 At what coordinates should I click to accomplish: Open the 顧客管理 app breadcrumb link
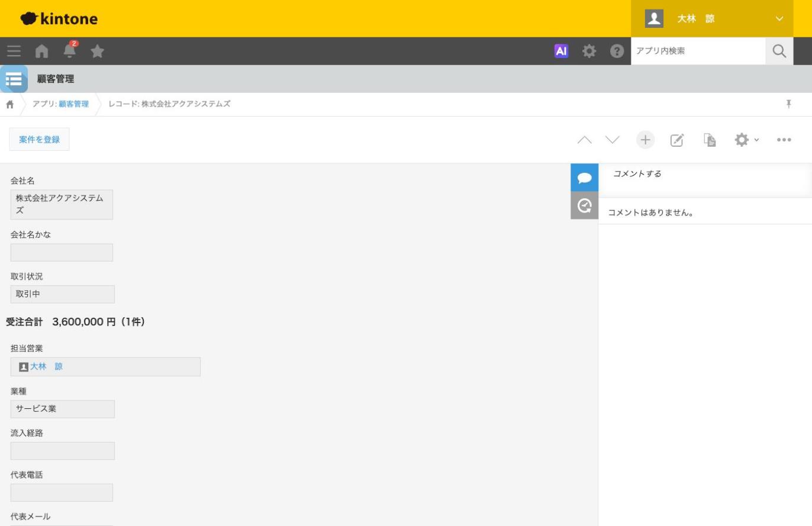(x=73, y=104)
